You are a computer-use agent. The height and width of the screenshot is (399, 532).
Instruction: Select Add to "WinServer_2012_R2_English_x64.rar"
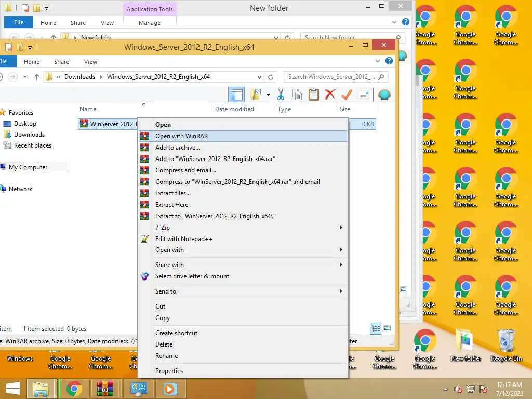click(243, 159)
